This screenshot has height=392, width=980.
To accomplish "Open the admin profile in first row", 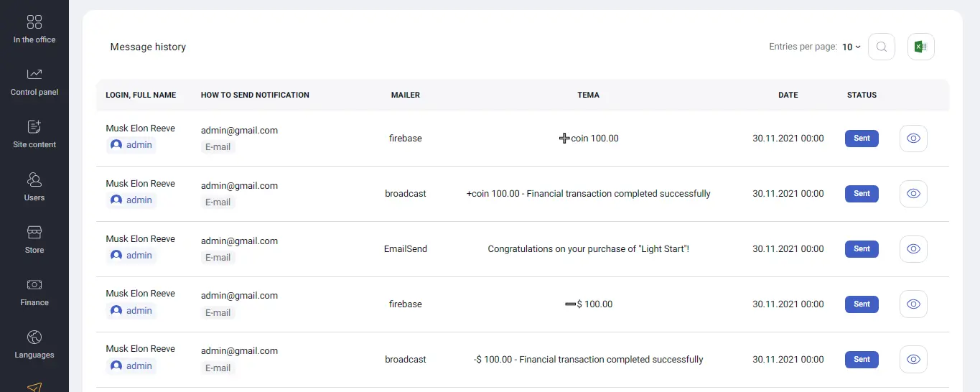I will [x=132, y=145].
